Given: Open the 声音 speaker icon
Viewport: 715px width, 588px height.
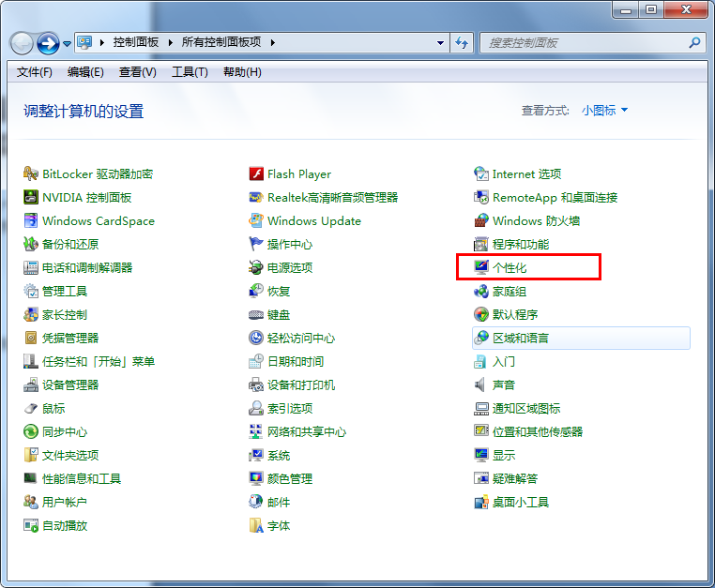Looking at the screenshot, I should click(480, 384).
